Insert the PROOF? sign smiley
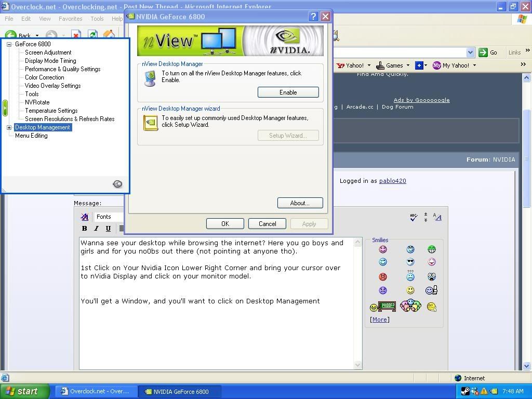This screenshot has width=532, height=399. [x=383, y=307]
